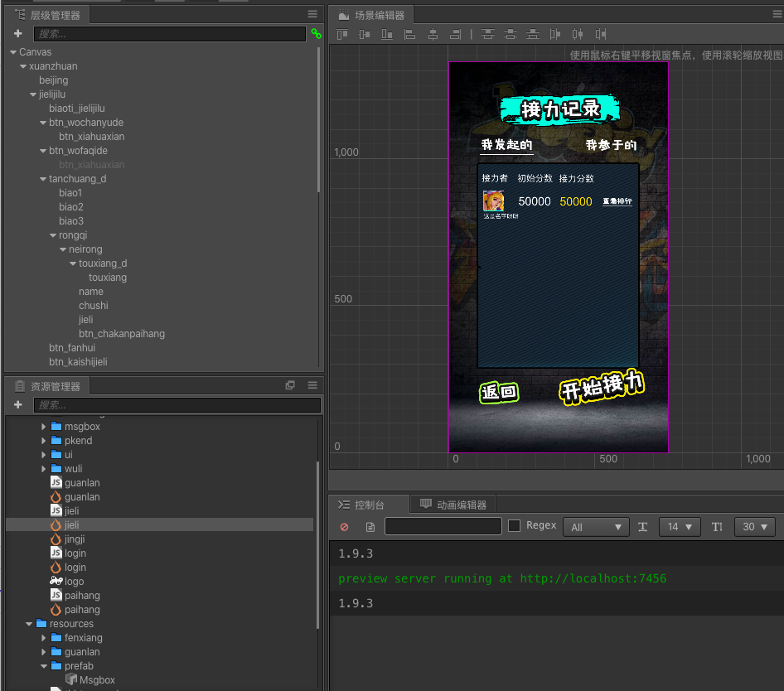Collapse the tanchuang_d node
Screen dimensions: 784x691
coord(43,178)
